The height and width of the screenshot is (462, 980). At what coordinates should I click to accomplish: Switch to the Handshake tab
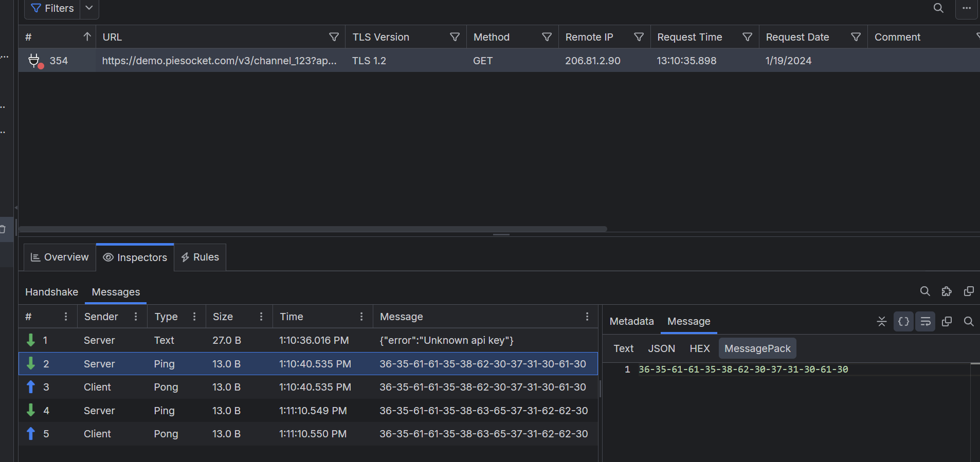[51, 292]
